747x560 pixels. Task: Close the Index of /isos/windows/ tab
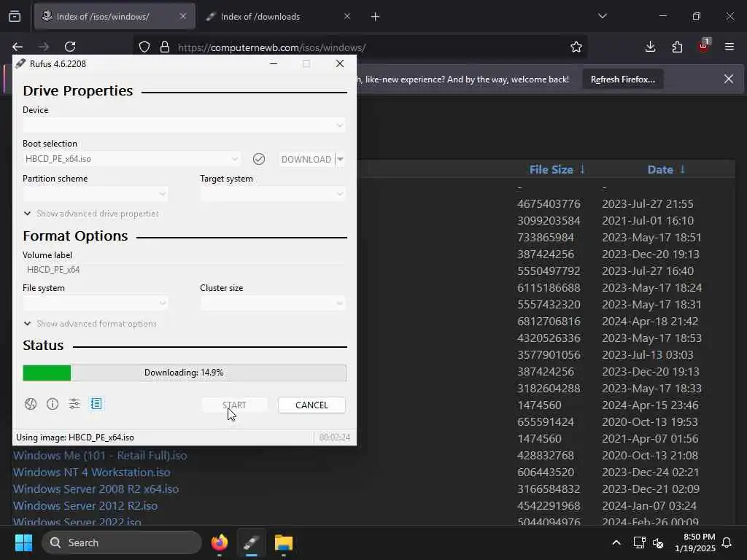pyautogui.click(x=183, y=17)
